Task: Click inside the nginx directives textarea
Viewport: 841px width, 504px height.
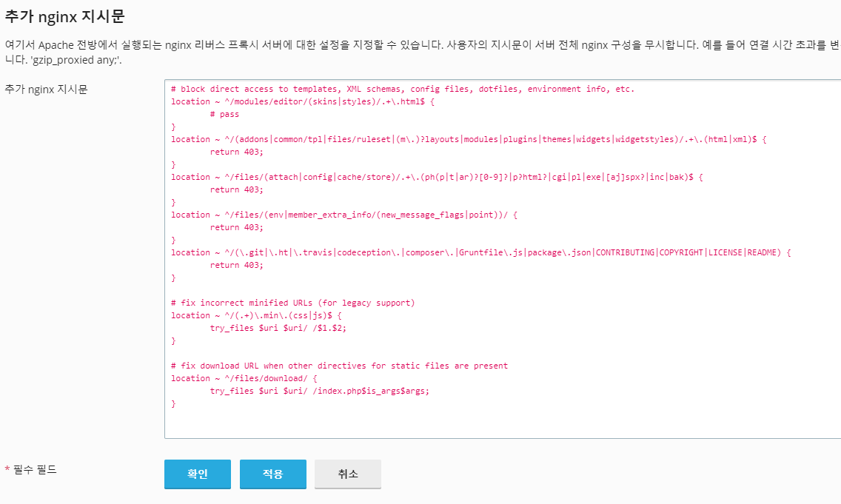Action: click(503, 259)
